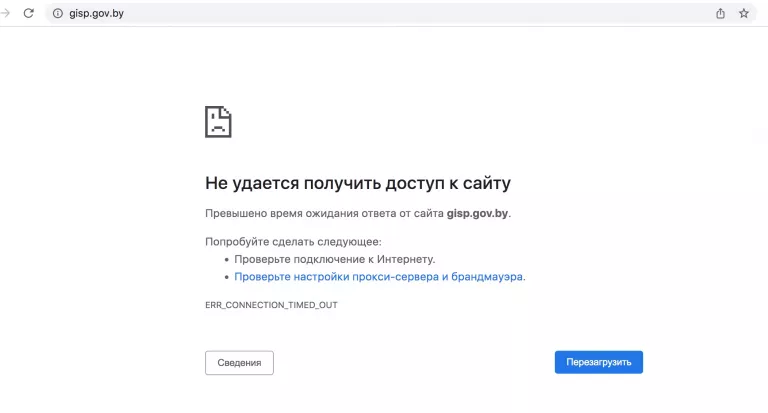Click bullet point before Internet connection suggestion
Viewport: 768px width, 413px height.
tap(227, 259)
